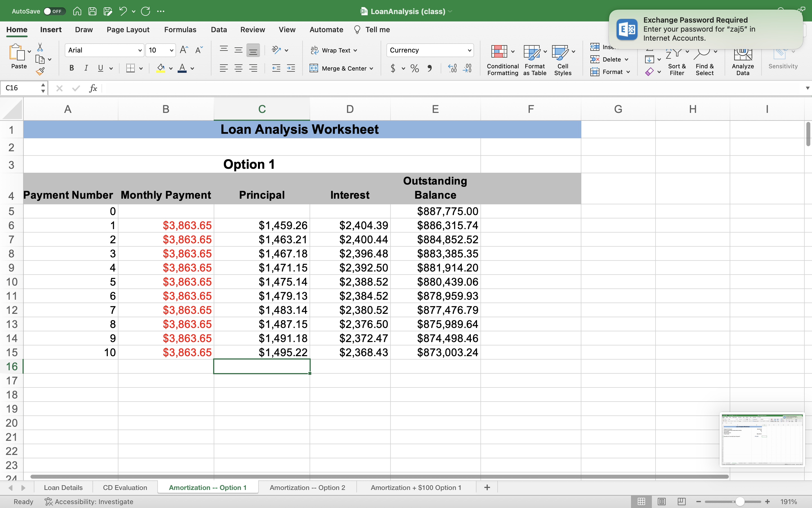The height and width of the screenshot is (508, 812).
Task: Click the Increase Indent icon
Action: tap(291, 69)
